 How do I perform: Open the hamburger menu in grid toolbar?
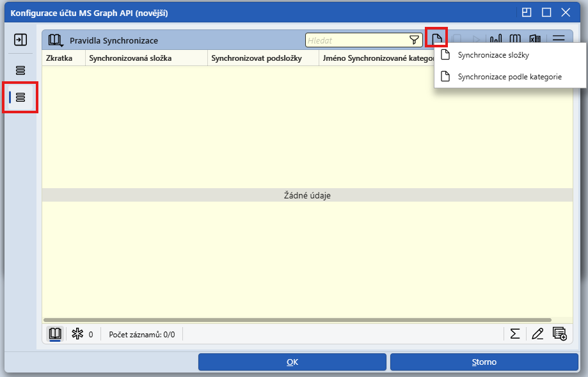click(x=559, y=40)
